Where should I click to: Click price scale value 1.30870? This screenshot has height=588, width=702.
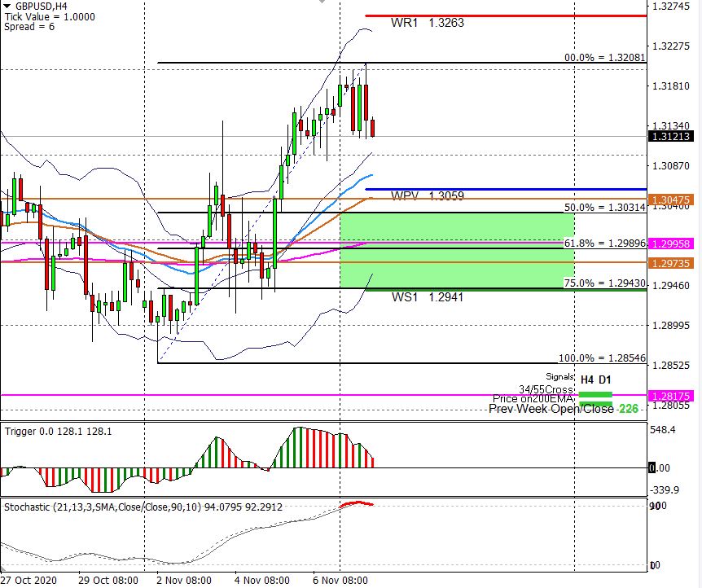[x=671, y=165]
